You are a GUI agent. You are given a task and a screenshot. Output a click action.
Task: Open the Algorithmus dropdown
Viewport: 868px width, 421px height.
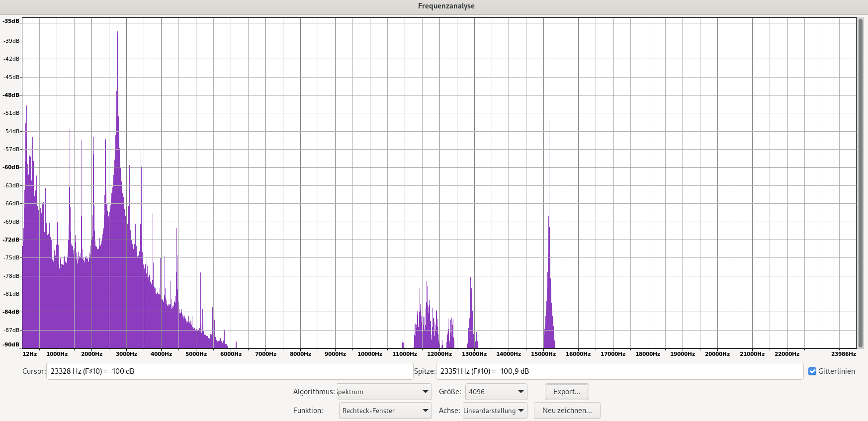click(384, 392)
